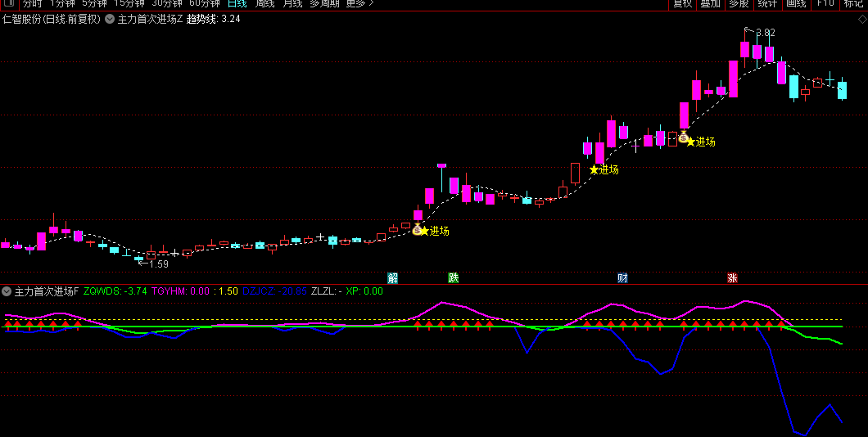Click the 跌 event marker icon
Screen dimensions: 868x437
tap(454, 277)
